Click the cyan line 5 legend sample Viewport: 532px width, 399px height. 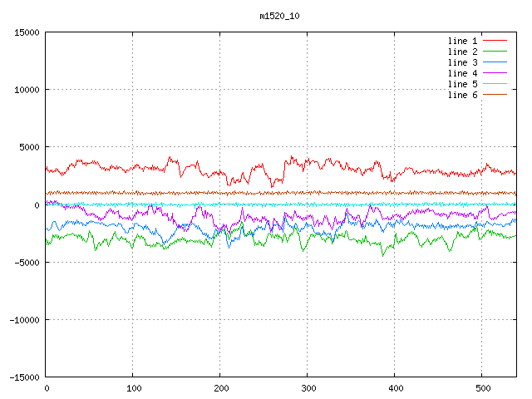click(x=495, y=84)
